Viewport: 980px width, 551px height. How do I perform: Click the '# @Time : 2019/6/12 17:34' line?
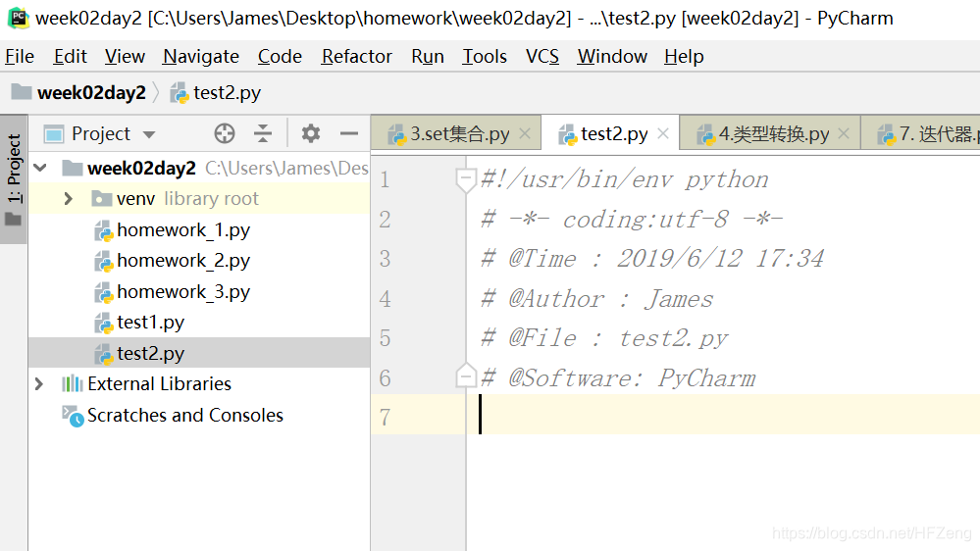(652, 259)
